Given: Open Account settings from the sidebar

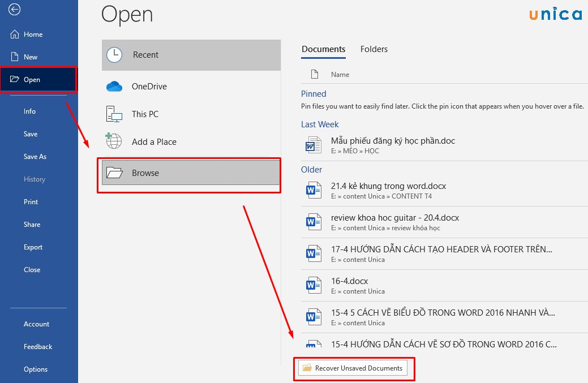Looking at the screenshot, I should [36, 324].
